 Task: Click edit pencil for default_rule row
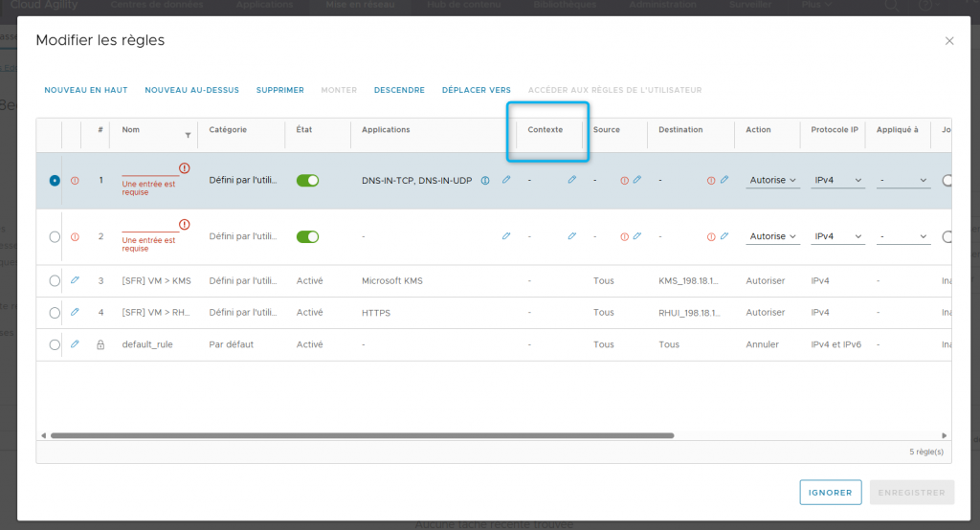[x=75, y=344]
